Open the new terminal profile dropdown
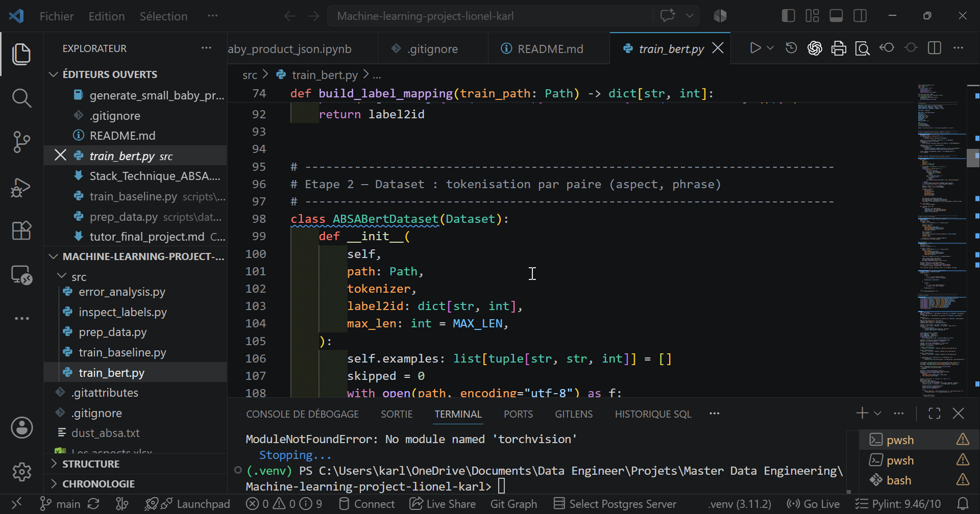This screenshot has width=980, height=514. coord(877,414)
